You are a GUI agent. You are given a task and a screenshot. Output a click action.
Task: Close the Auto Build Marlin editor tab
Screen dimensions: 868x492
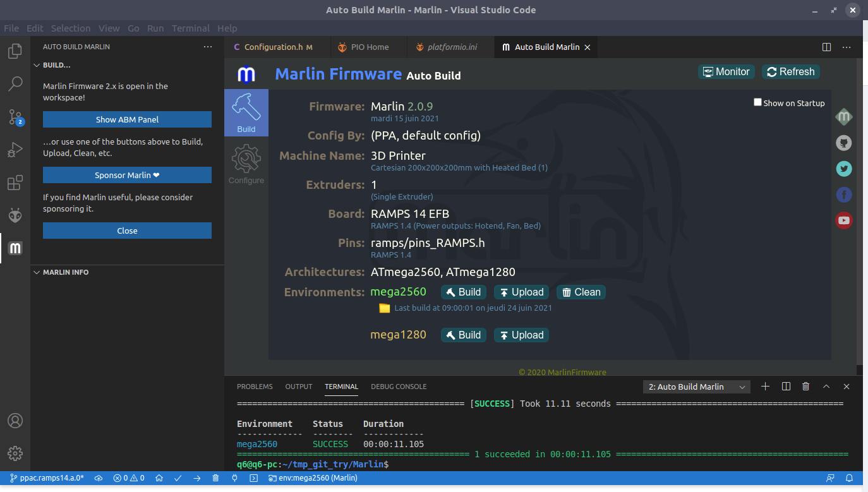coord(588,47)
